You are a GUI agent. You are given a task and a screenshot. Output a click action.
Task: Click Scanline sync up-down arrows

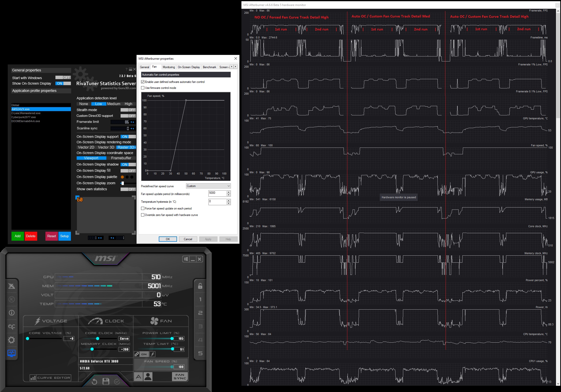133,128
